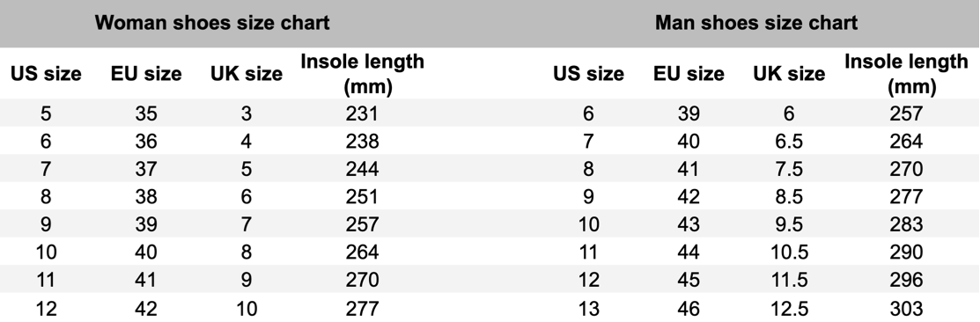980x322 pixels.
Task: Select woman's insole length value 251
Action: pos(362,196)
